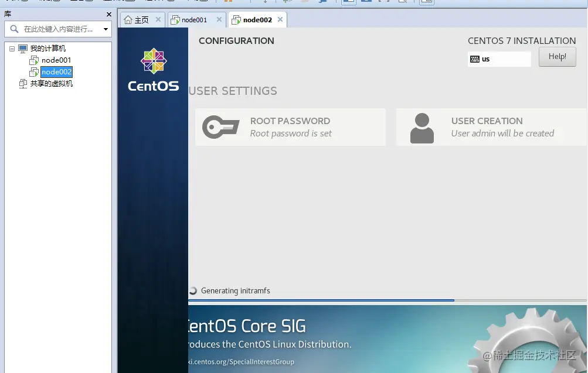Select the node002 tab

click(257, 20)
